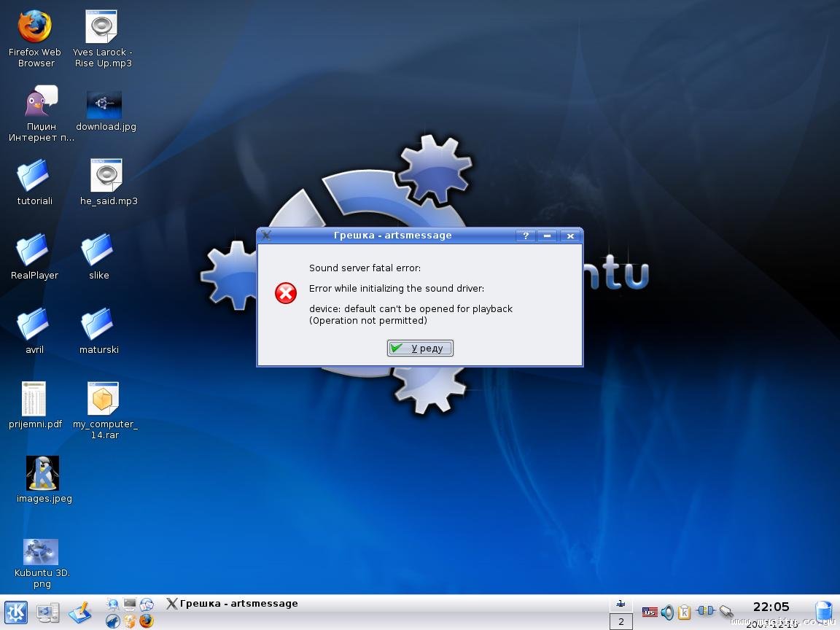The width and height of the screenshot is (840, 630).
Task: Switch to virtual desktop 1 in the pager
Action: click(x=621, y=604)
